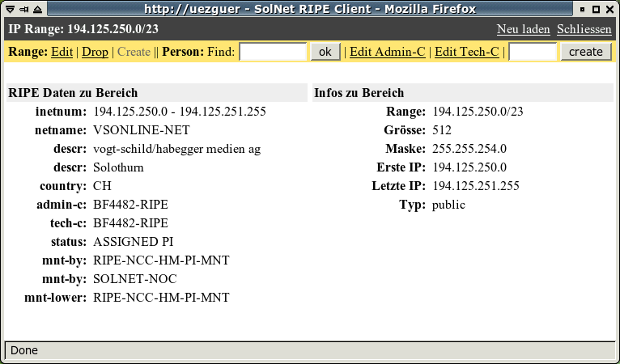Open the window menu triangle icon
This screenshot has height=364, width=620.
11,9
